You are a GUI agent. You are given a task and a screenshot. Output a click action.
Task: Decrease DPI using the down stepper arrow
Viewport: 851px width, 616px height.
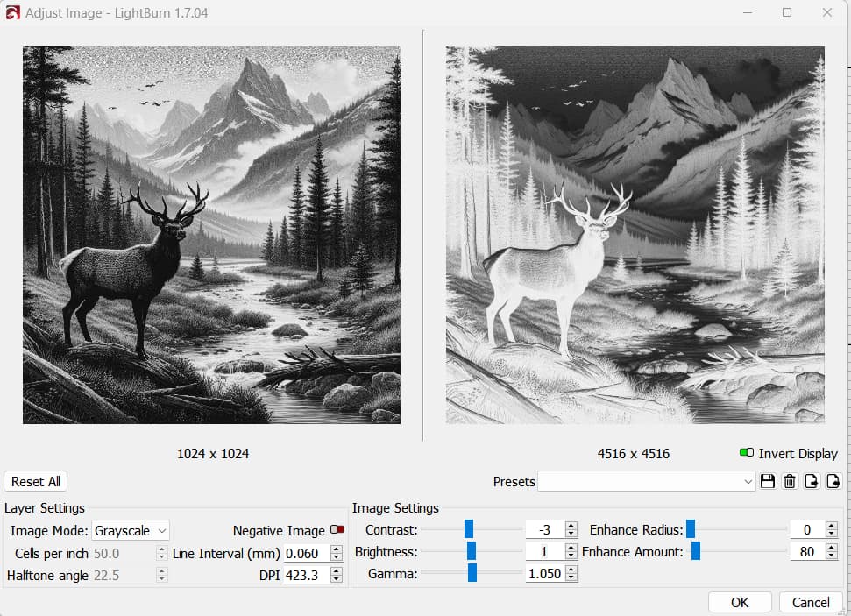pos(337,579)
